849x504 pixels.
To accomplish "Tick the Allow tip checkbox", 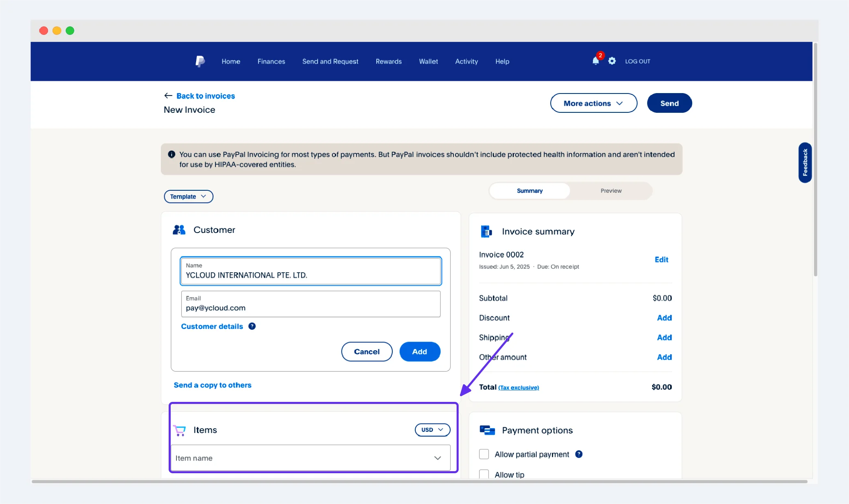I will pyautogui.click(x=484, y=474).
